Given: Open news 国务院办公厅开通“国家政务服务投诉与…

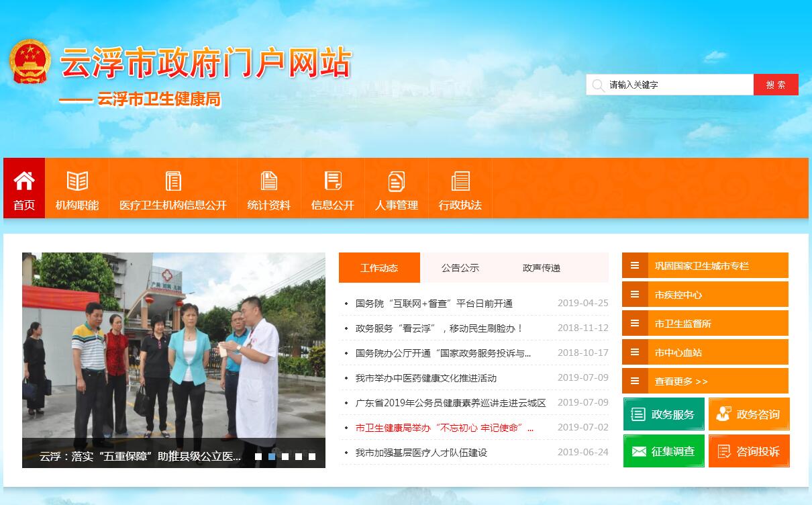Looking at the screenshot, I should click(x=444, y=353).
